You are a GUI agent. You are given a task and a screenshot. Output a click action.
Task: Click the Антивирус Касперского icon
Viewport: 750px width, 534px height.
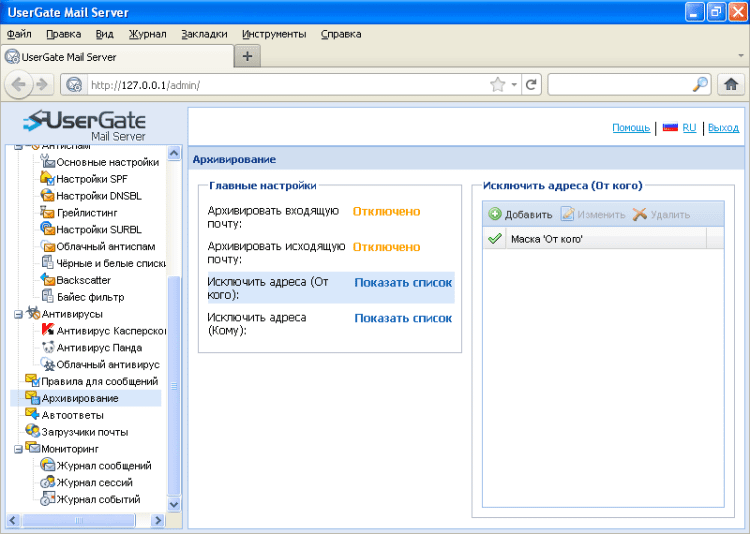point(47,330)
